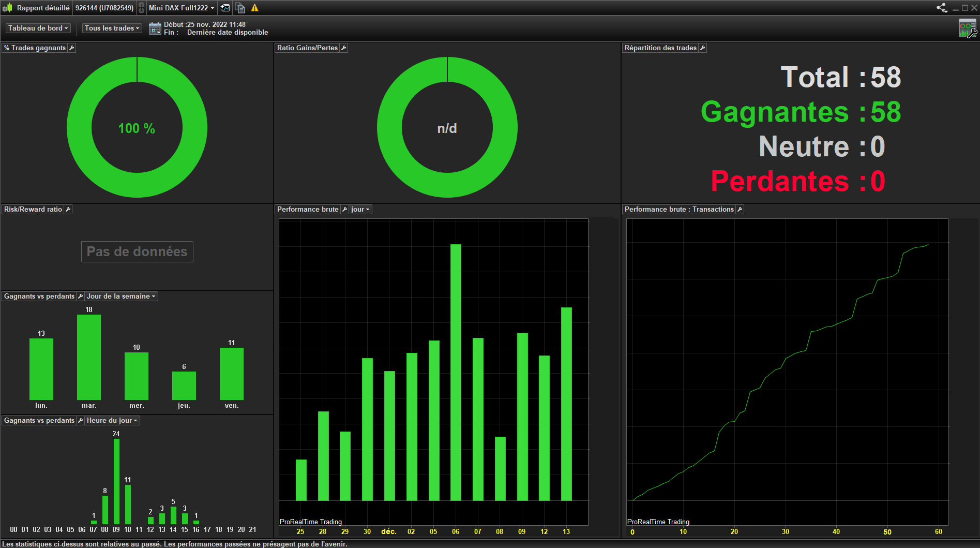
Task: Click the hour 10 bar showing 11 trades
Action: tap(128, 505)
